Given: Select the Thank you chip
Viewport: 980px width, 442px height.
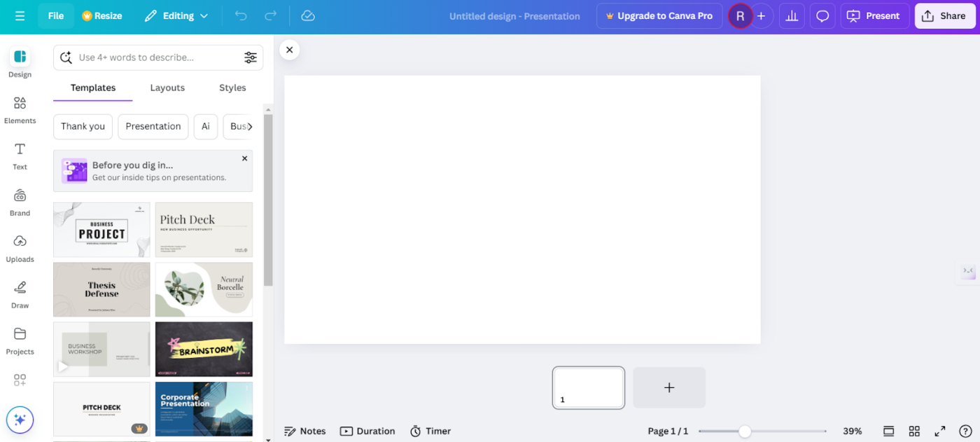Looking at the screenshot, I should (83, 127).
